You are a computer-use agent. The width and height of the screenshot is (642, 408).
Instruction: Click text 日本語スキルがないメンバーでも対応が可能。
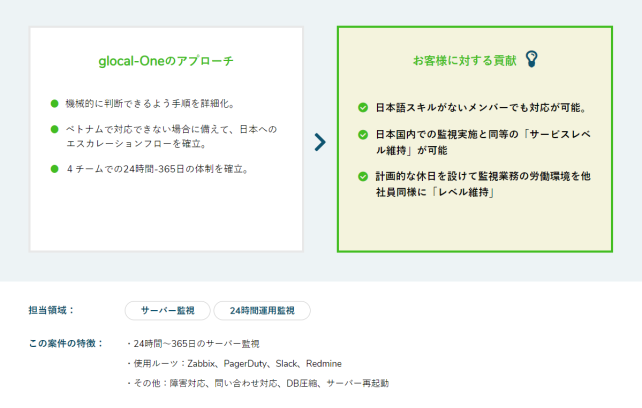point(482,108)
